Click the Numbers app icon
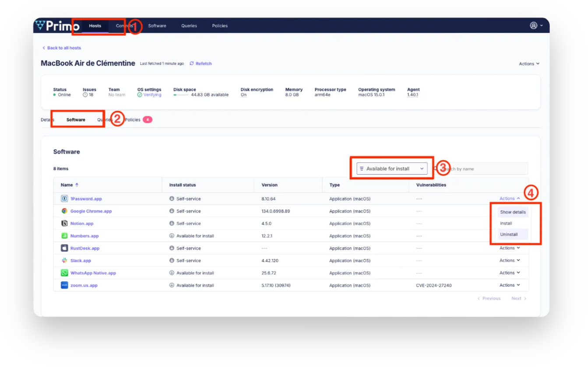This screenshot has height=367, width=588. coord(64,236)
